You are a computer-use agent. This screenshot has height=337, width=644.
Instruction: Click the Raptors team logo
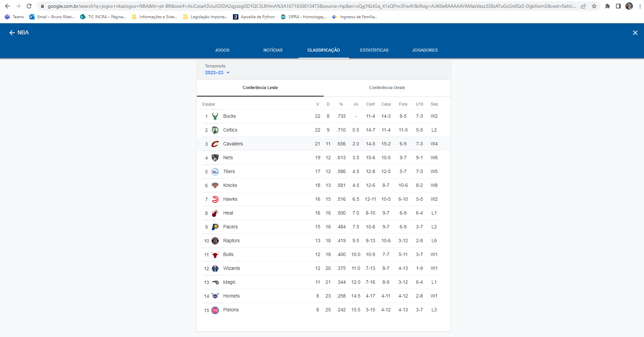(x=215, y=241)
